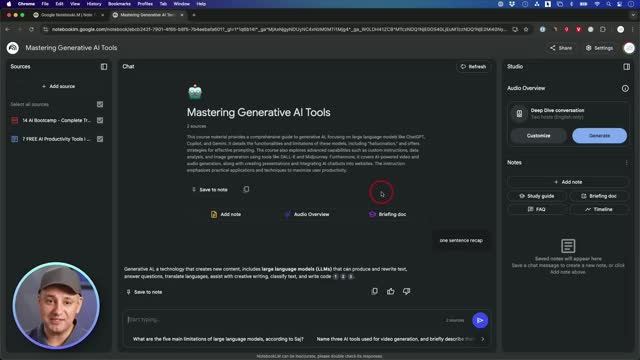Image resolution: width=640 pixels, height=360 pixels.
Task: Open Wi-Fi status menu icon
Action: tap(597, 4)
